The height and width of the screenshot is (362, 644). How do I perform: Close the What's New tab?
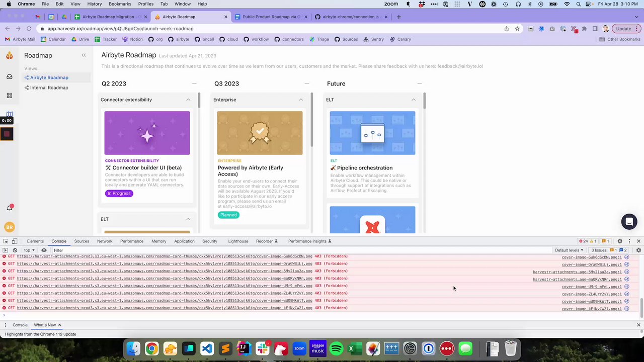[59, 325]
